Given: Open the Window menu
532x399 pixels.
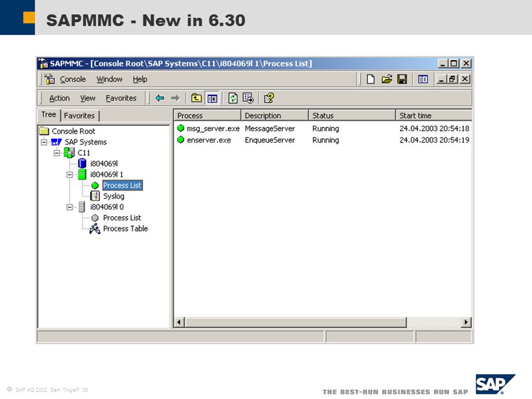Looking at the screenshot, I should (109, 79).
